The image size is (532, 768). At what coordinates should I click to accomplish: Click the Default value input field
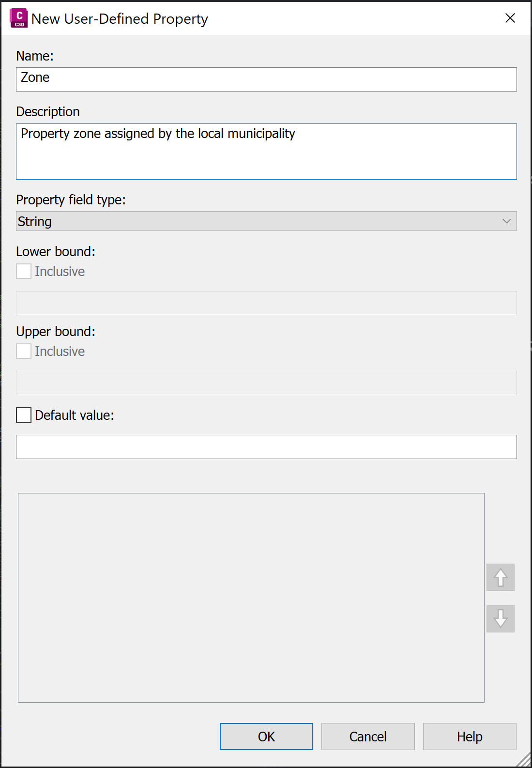tap(266, 447)
